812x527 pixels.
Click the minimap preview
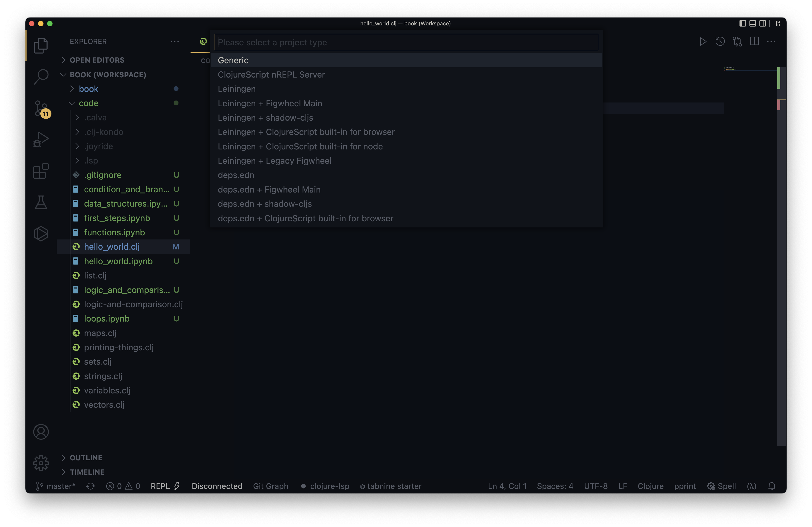tap(751, 69)
